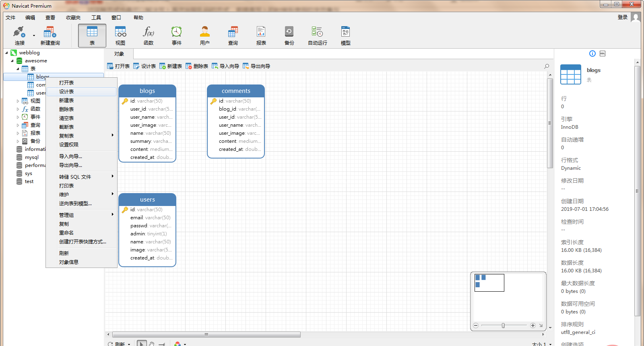The image size is (644, 346).
Task: Click the 导入向导 button in object toolbar
Action: pyautogui.click(x=225, y=66)
